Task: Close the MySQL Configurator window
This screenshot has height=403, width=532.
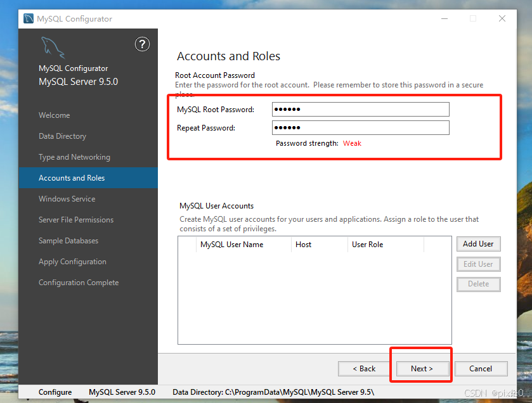Action: click(x=502, y=18)
